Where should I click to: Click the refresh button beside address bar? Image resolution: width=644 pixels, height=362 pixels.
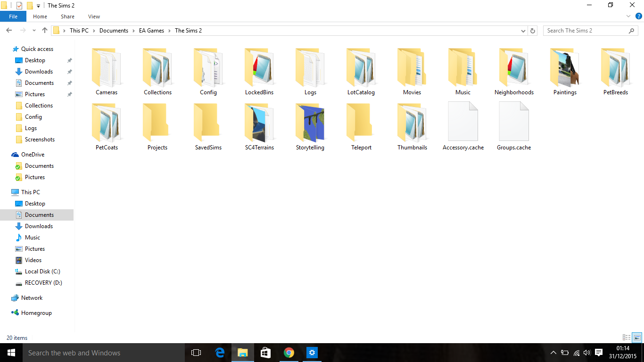(533, 31)
